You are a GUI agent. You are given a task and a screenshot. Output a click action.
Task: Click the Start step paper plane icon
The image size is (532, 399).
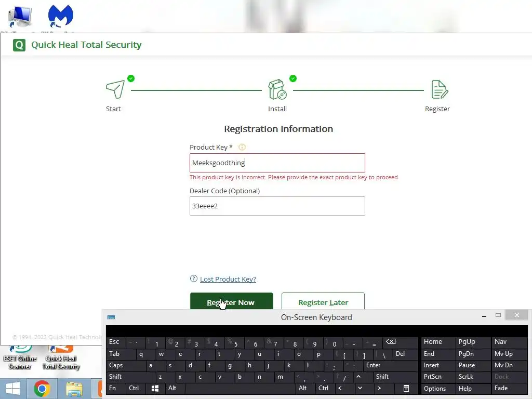(115, 89)
